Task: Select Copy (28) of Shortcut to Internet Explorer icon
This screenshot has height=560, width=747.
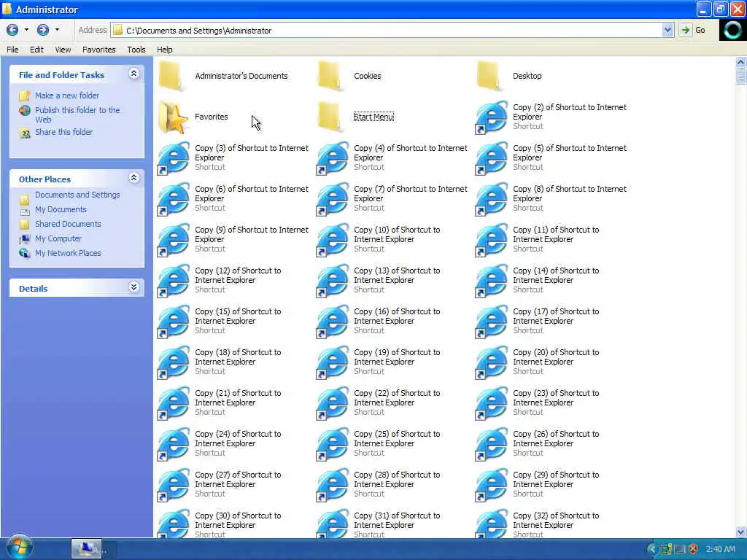Action: [x=333, y=485]
